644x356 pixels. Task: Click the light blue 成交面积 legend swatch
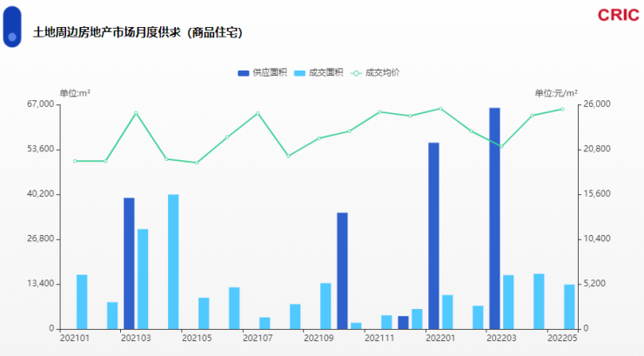click(x=300, y=73)
